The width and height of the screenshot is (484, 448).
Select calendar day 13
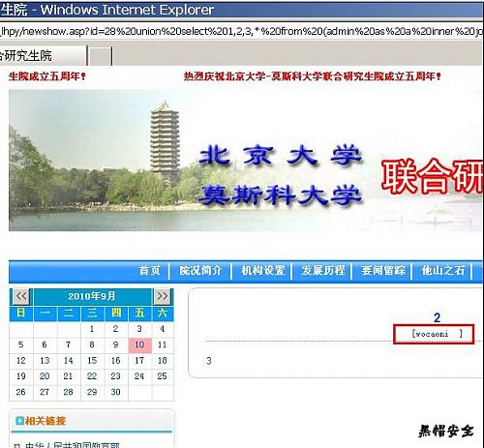point(45,361)
